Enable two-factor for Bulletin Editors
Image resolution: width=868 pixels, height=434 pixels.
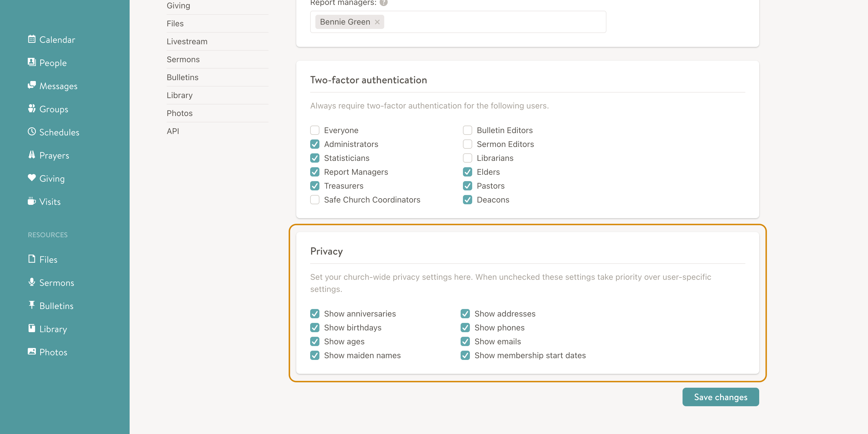[x=467, y=130]
